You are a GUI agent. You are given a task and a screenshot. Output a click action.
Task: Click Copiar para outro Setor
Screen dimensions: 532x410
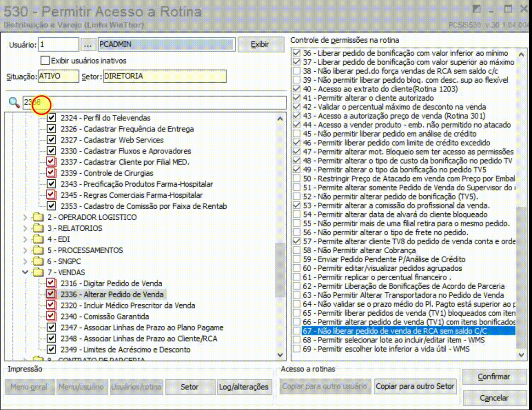(x=415, y=386)
